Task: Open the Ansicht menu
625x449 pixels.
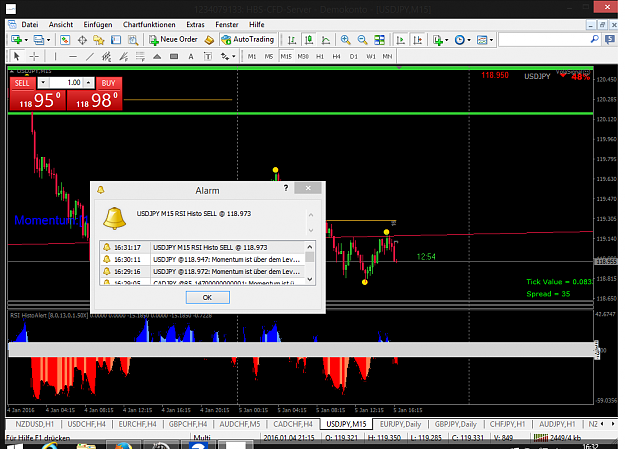Action: coord(61,25)
